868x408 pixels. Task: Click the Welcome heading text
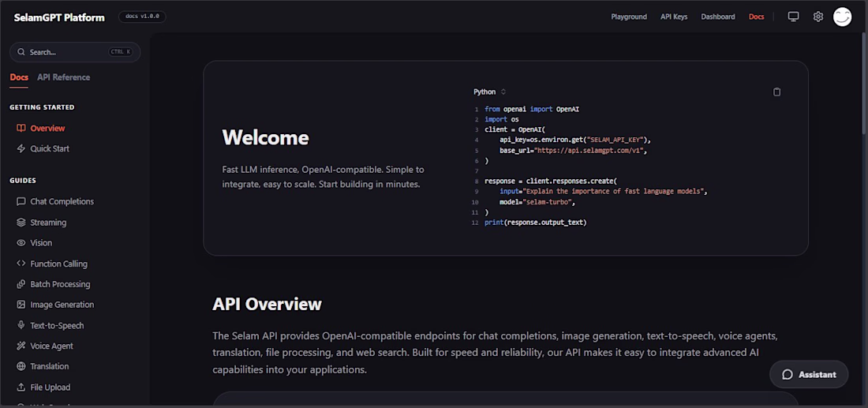tap(265, 137)
